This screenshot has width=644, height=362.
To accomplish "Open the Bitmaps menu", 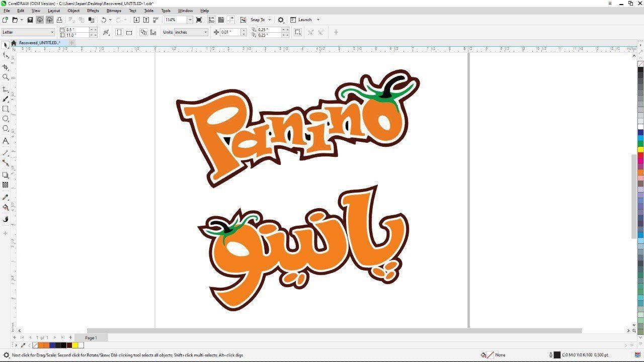I will click(x=114, y=11).
